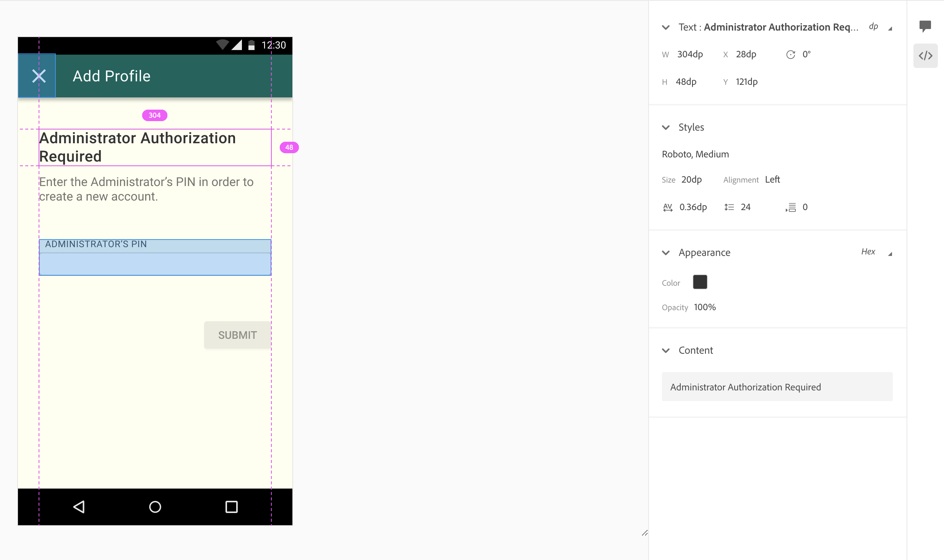The height and width of the screenshot is (560, 944).
Task: Select the 'Add Profile' title text
Action: click(112, 76)
